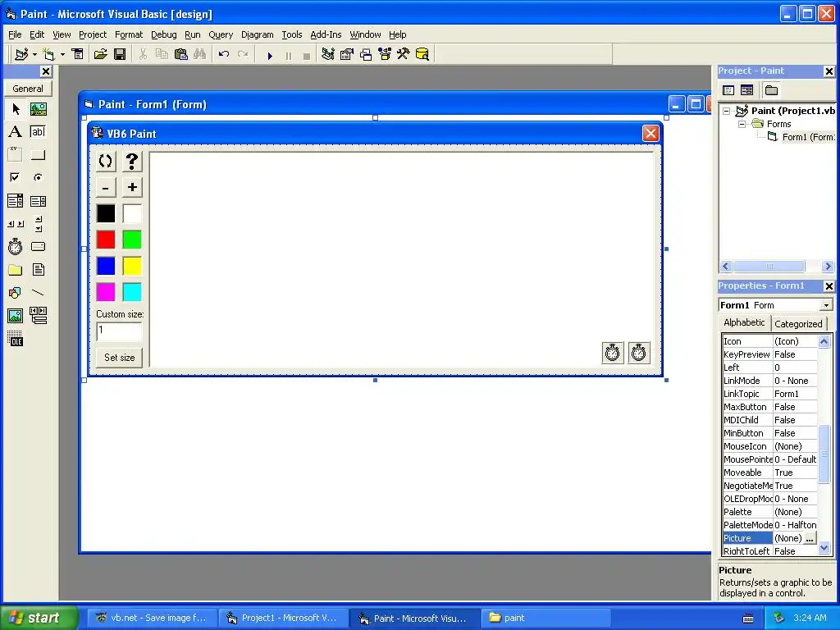Select the Line control tool
Image resolution: width=840 pixels, height=630 pixels.
pyautogui.click(x=38, y=293)
